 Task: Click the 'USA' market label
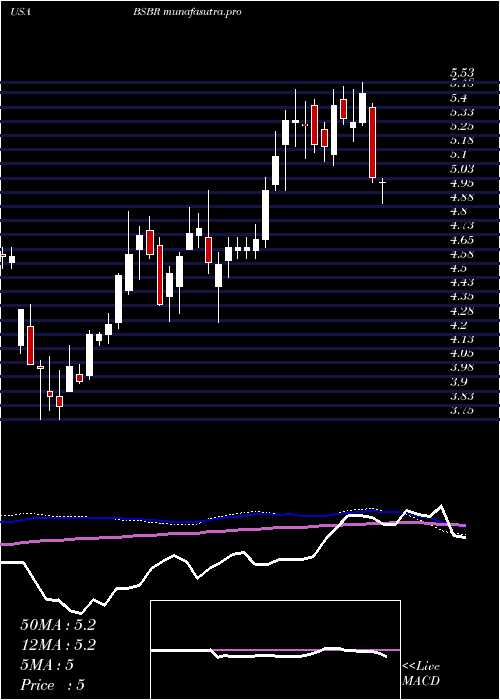click(x=20, y=12)
